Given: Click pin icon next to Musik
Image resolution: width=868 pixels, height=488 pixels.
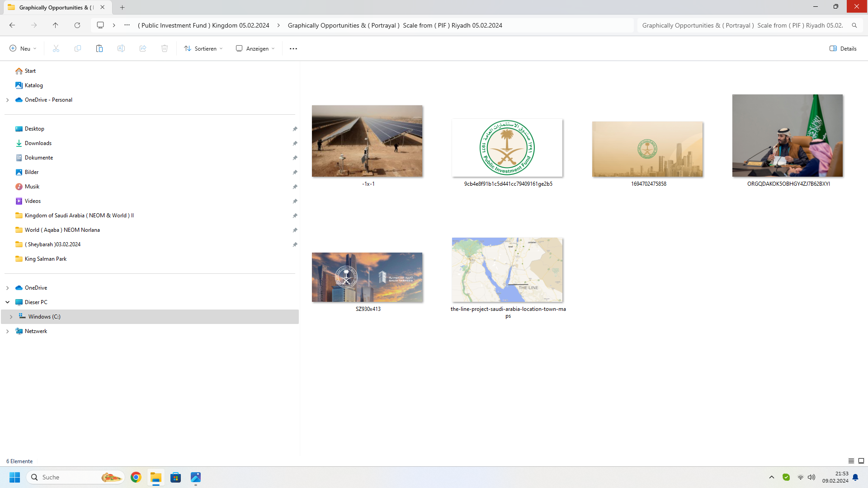Looking at the screenshot, I should pyautogui.click(x=295, y=187).
